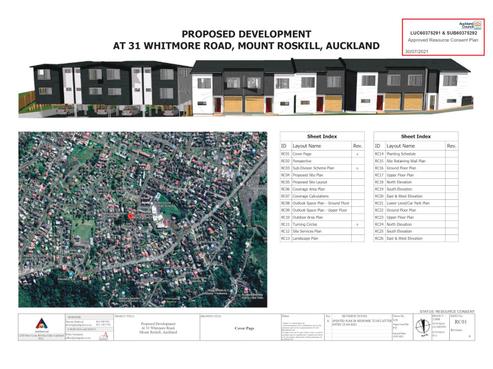Click the revision status table in title block
Viewport: 493px width, 369px height.
358,327
